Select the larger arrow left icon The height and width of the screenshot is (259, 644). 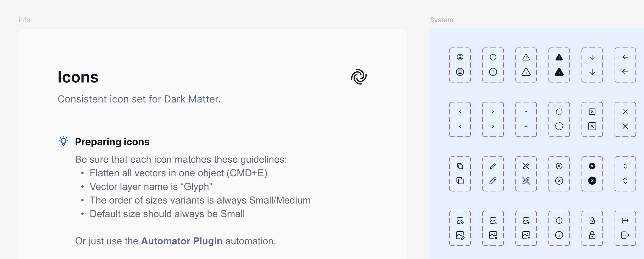tap(625, 72)
